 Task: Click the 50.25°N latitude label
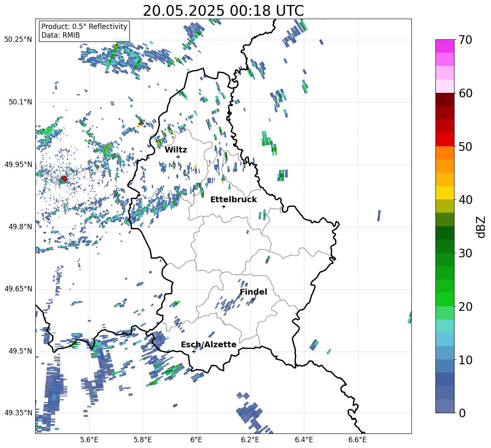click(x=18, y=40)
